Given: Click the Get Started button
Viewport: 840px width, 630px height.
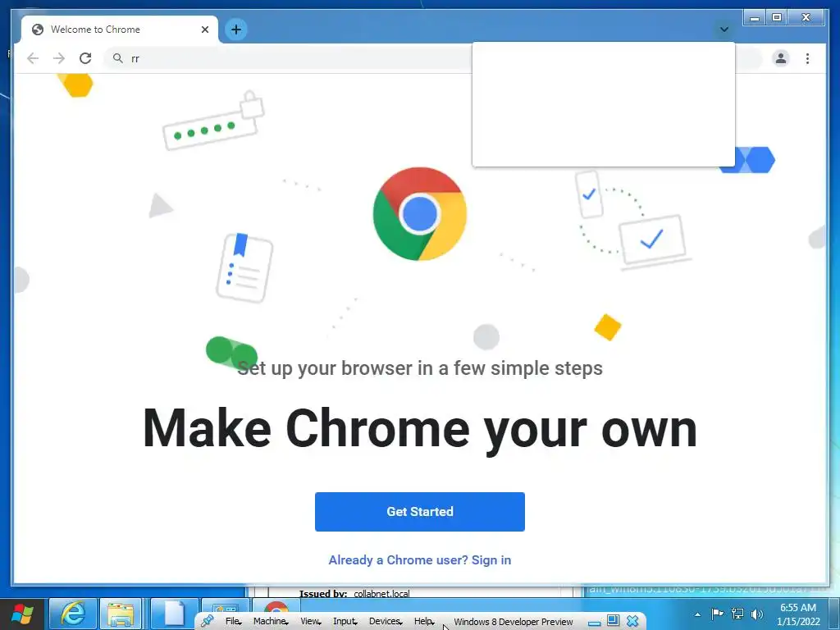Looking at the screenshot, I should [419, 512].
